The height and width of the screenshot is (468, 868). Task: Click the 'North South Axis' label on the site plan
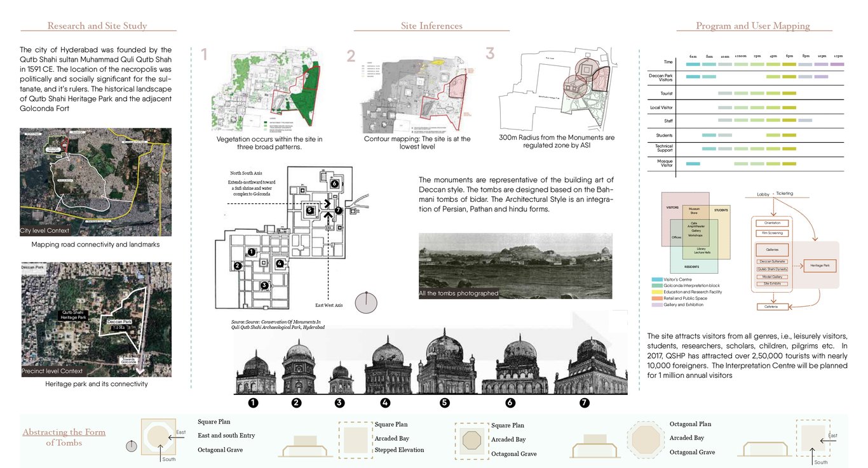pyautogui.click(x=247, y=173)
